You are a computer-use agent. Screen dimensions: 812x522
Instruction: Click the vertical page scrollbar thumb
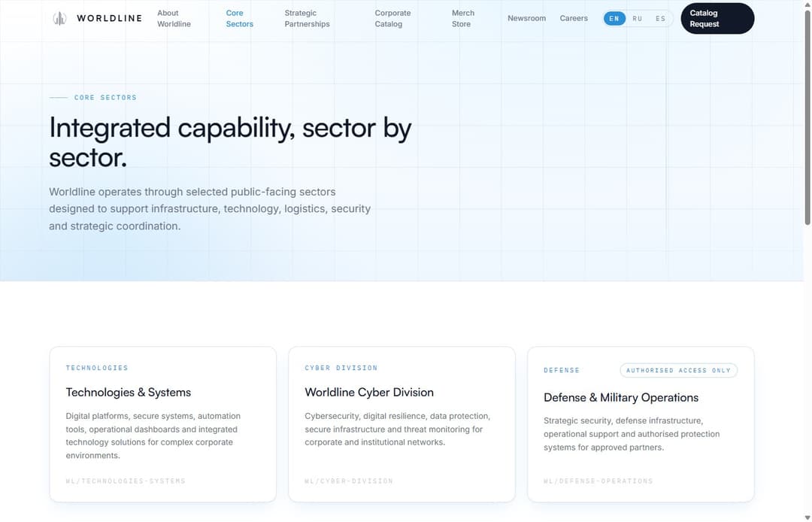point(807,117)
